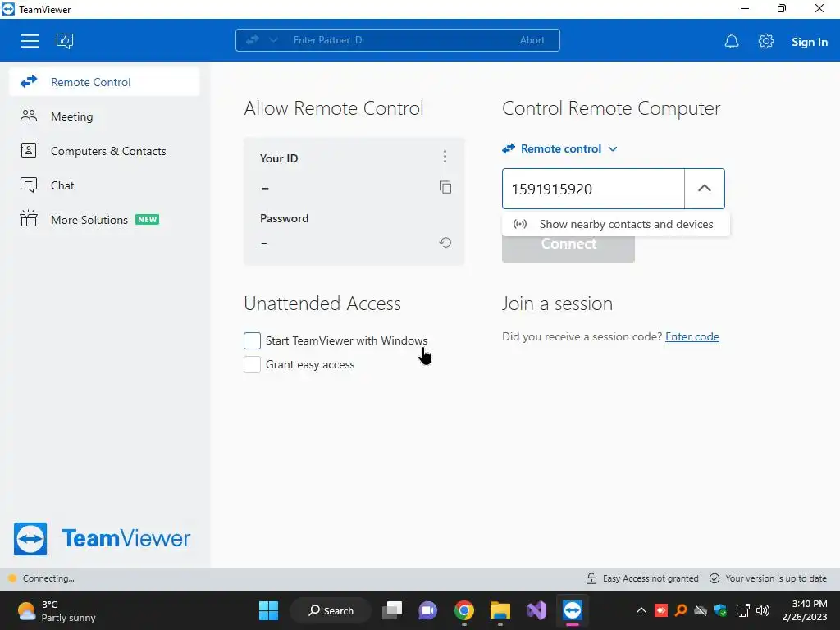Open the Chat app in taskbar
This screenshot has width=840, height=630.
427,610
